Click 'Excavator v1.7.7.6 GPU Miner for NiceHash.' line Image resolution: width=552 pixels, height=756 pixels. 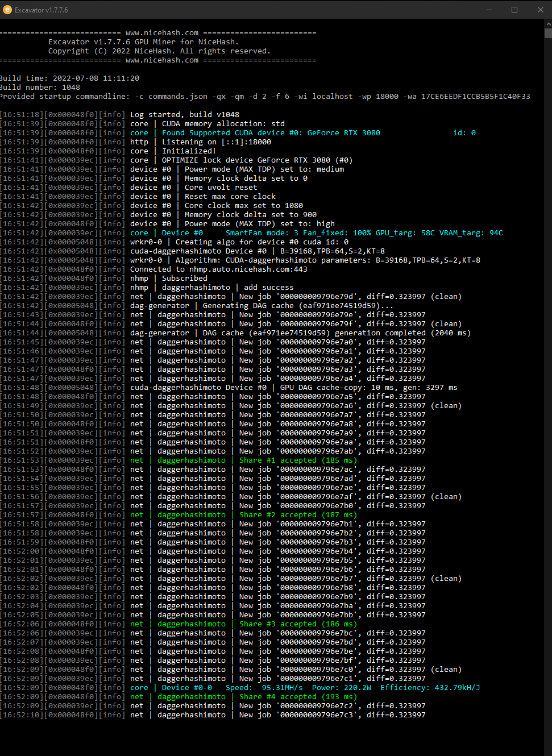tap(143, 42)
